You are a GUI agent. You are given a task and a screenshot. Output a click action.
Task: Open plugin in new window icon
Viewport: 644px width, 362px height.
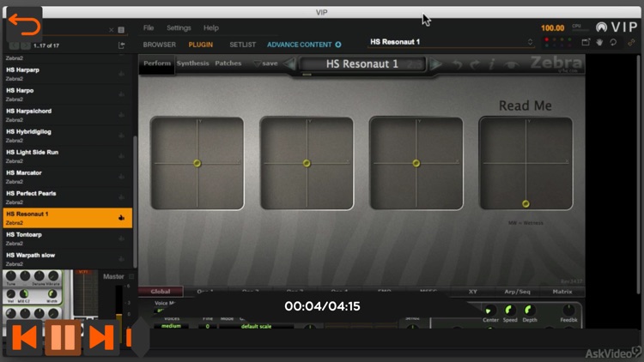tap(586, 42)
